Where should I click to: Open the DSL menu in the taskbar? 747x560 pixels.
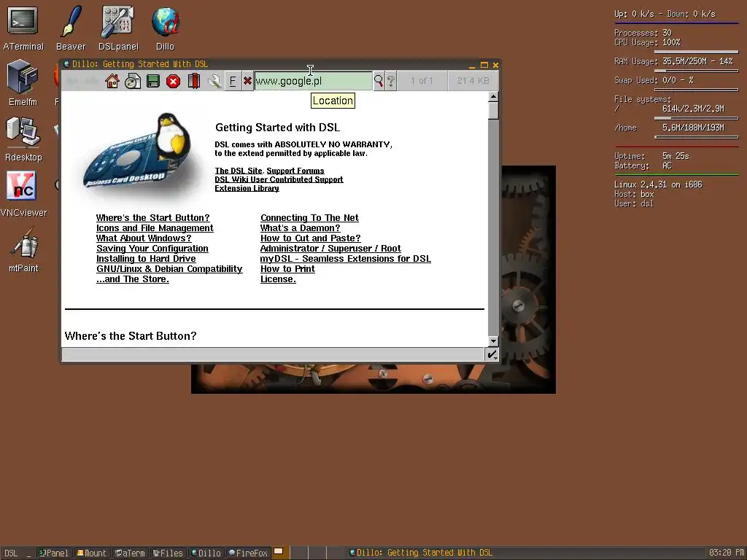11,553
